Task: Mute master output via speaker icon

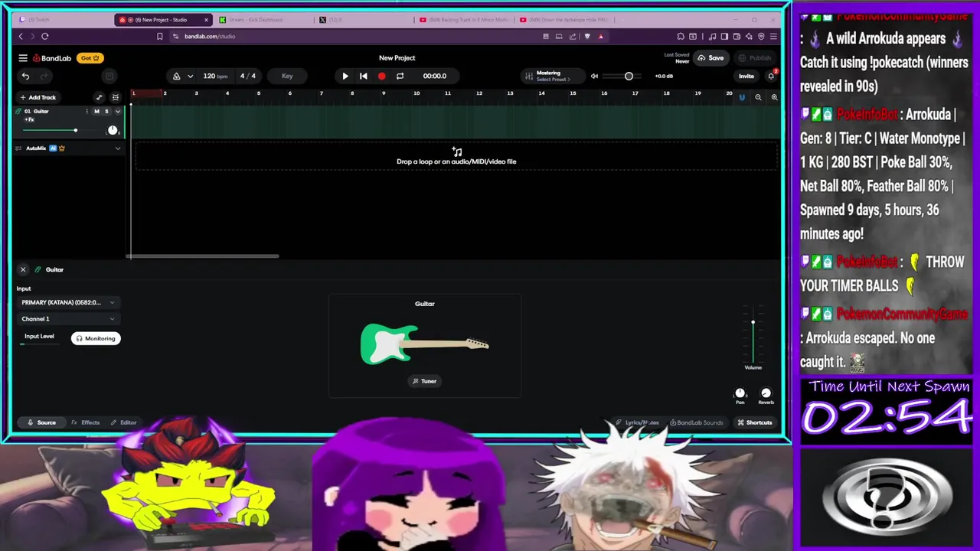Action: tap(594, 76)
